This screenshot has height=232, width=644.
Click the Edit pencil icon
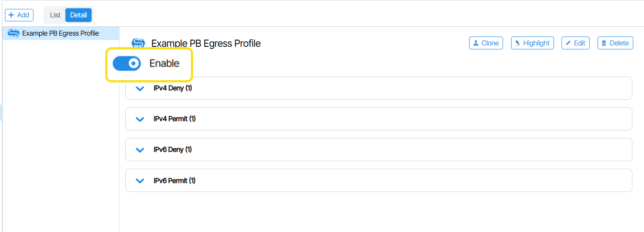(568, 43)
